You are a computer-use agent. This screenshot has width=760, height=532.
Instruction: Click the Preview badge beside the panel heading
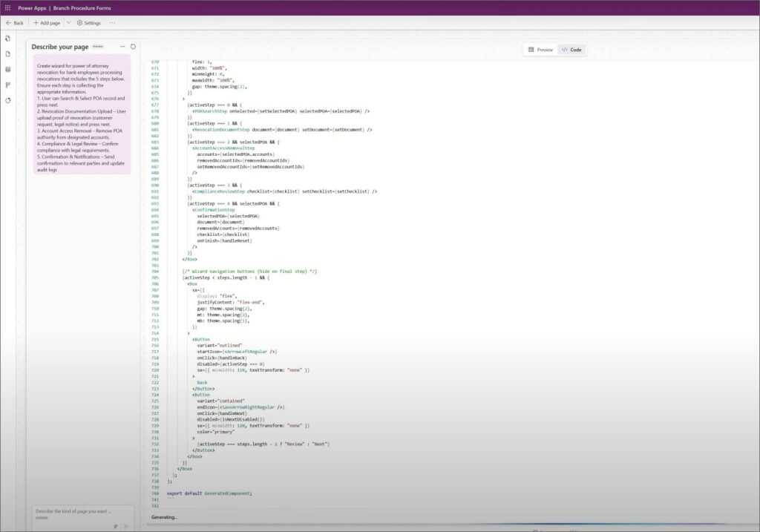[x=98, y=47]
